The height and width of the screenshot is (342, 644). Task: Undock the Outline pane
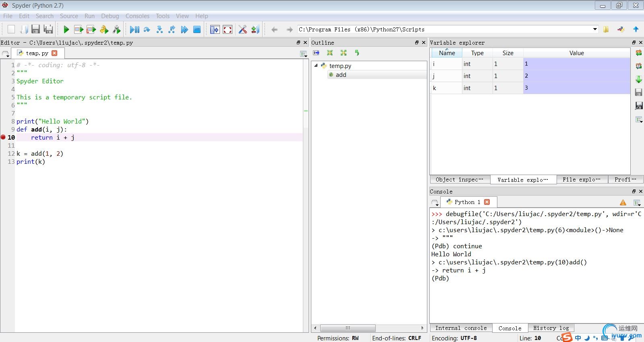click(x=417, y=42)
